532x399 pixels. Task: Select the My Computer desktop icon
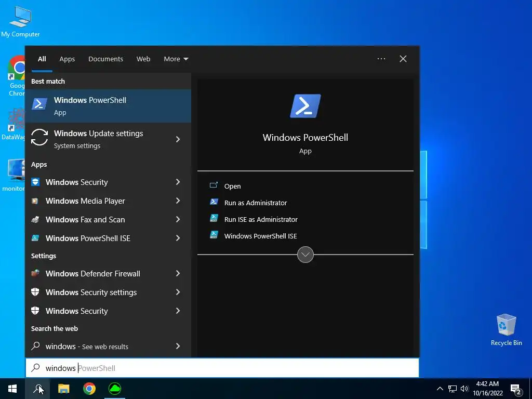coord(20,21)
